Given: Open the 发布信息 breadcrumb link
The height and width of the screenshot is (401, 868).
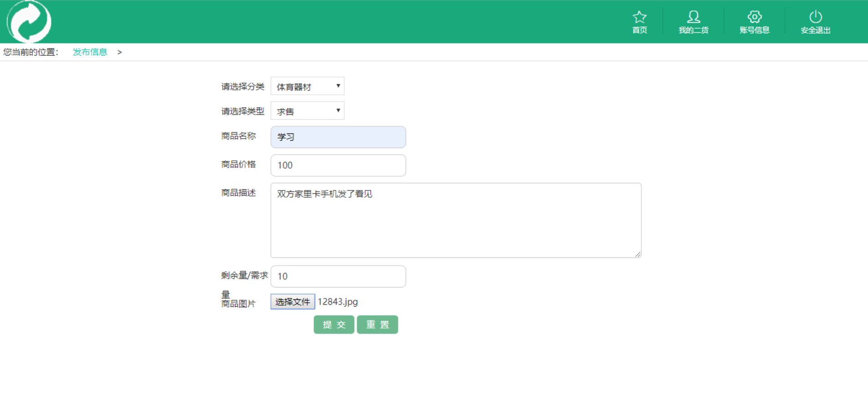Looking at the screenshot, I should (x=90, y=52).
